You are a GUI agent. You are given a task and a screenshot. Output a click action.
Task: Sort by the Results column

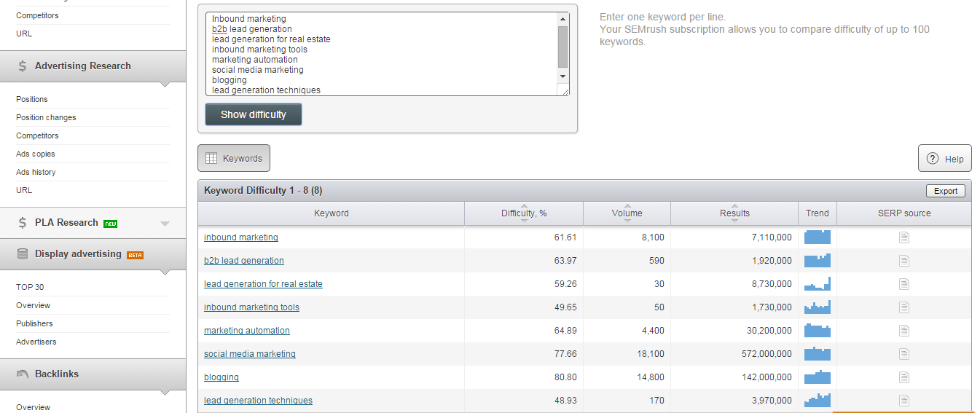[734, 213]
